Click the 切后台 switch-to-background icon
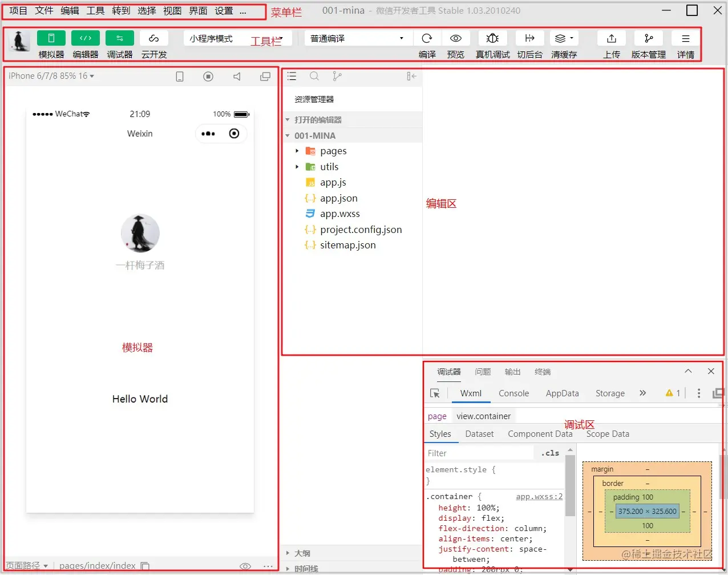Viewport: 728px width, 575px height. pyautogui.click(x=529, y=38)
